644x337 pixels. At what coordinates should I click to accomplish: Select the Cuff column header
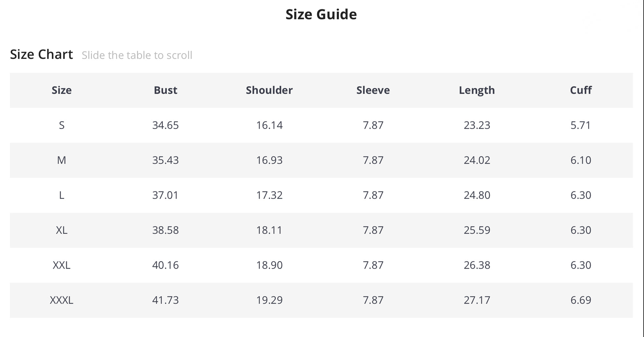click(580, 90)
